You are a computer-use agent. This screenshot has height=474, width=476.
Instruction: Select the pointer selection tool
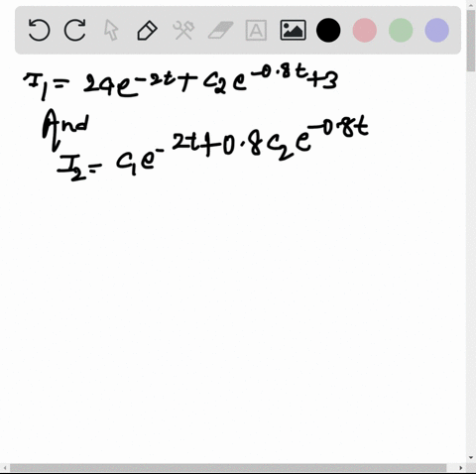coord(111,30)
